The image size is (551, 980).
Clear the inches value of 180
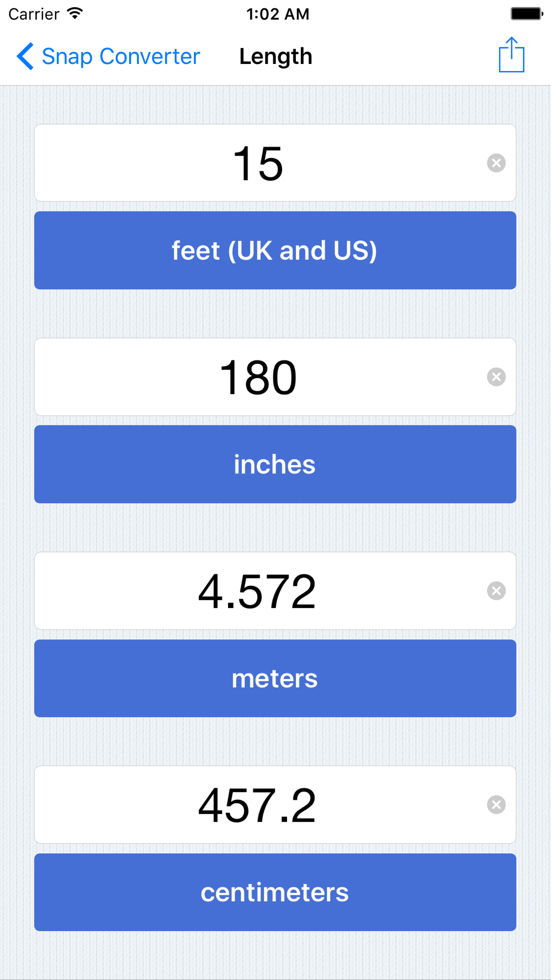pyautogui.click(x=496, y=377)
